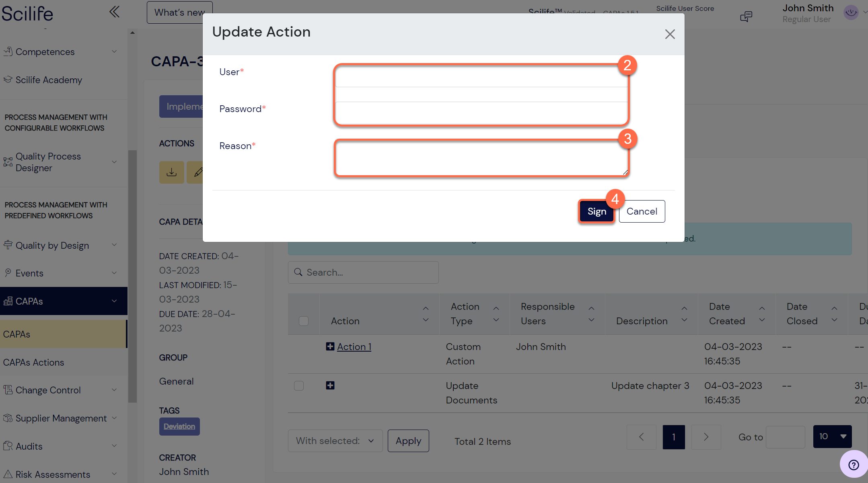Click the Sign button
This screenshot has height=483, width=868.
point(596,211)
